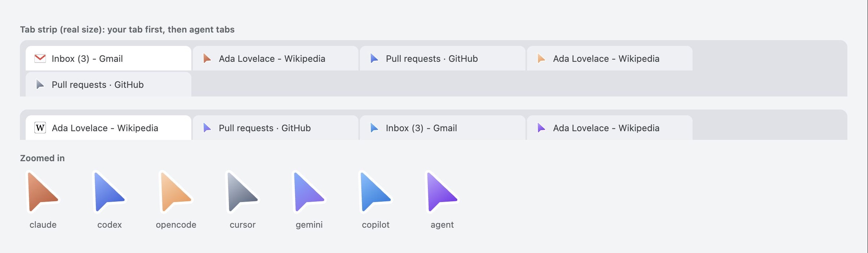Screen dimensions: 868x253
Task: Click the 'opencode' label text
Action: 176,225
